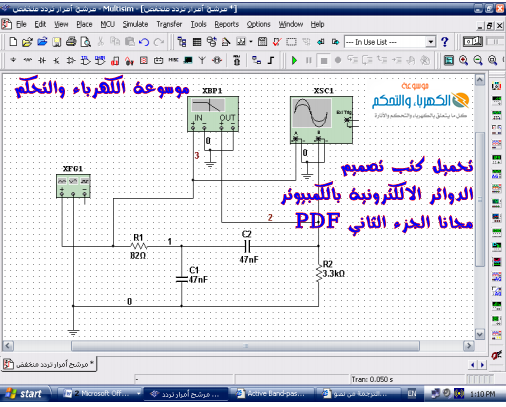Launch the component wizard (Create Component)
Screen dimensions: 506x407
point(226,42)
